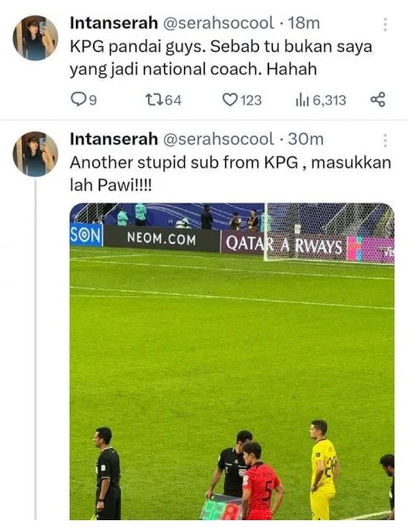Viewport: 420px width, 527px height.
Task: Open the football match photo
Action: 232,361
